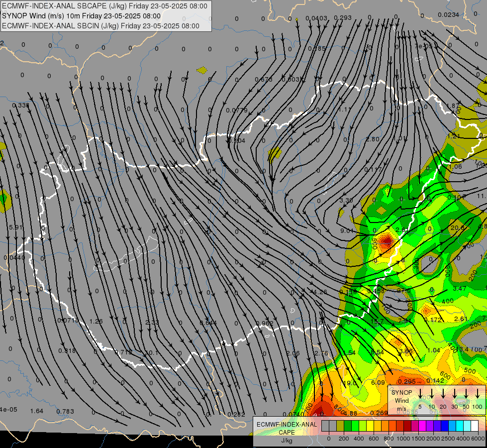The height and width of the screenshot is (448, 487).
Task: Click the ECMWF-INDEX-ANAL CAPE legend label
Action: click(287, 428)
